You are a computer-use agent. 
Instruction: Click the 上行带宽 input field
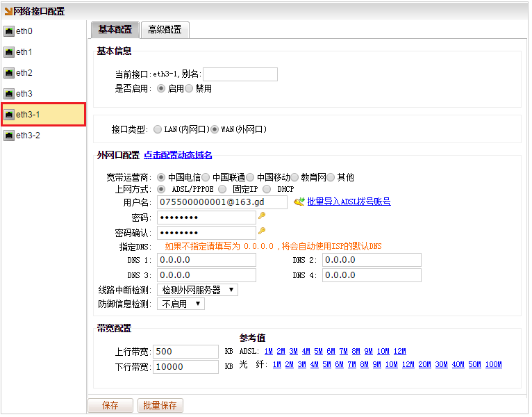tap(185, 352)
